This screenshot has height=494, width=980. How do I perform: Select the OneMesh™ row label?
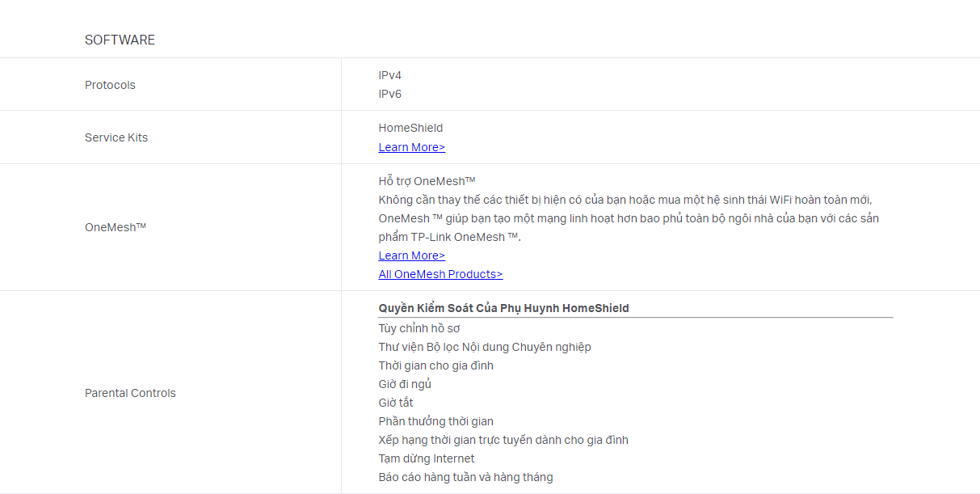point(116,227)
